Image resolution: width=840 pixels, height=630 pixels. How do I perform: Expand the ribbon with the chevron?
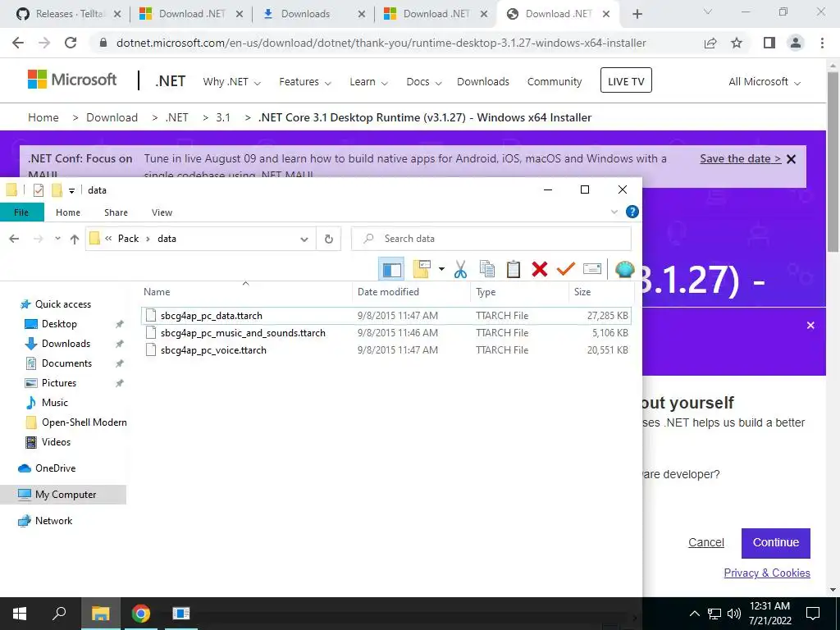(614, 212)
